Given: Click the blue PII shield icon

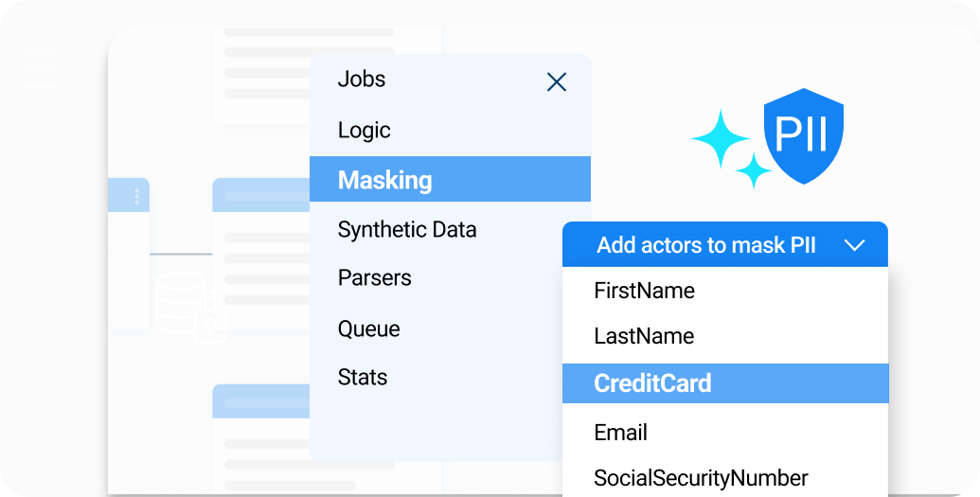Looking at the screenshot, I should click(x=803, y=136).
